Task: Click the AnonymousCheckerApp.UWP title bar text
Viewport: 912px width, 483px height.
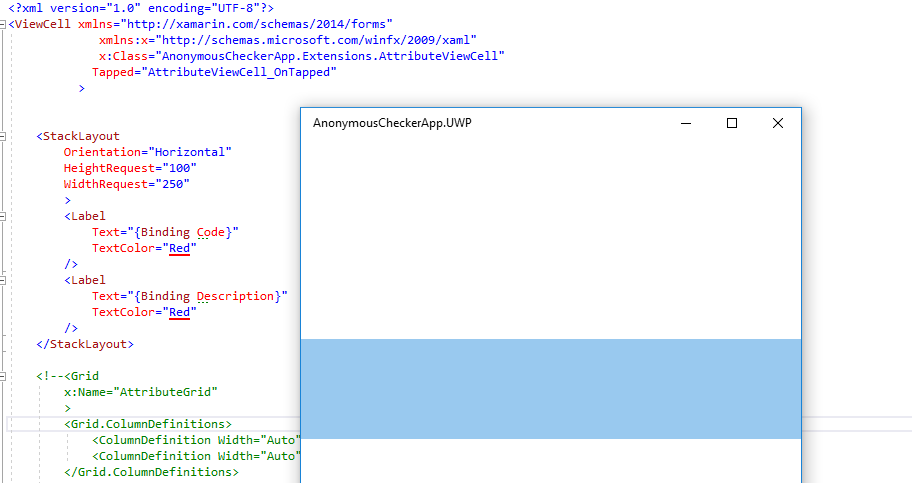Action: click(x=392, y=123)
